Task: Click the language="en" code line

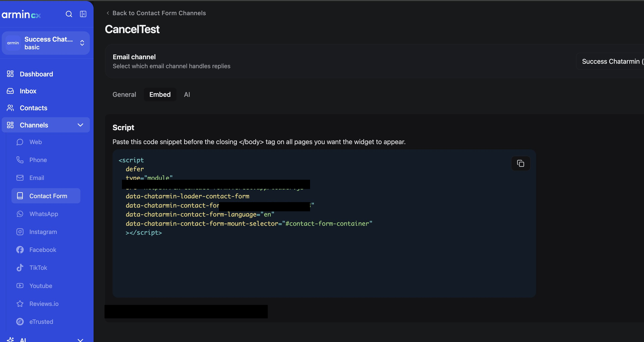Action: tap(200, 215)
